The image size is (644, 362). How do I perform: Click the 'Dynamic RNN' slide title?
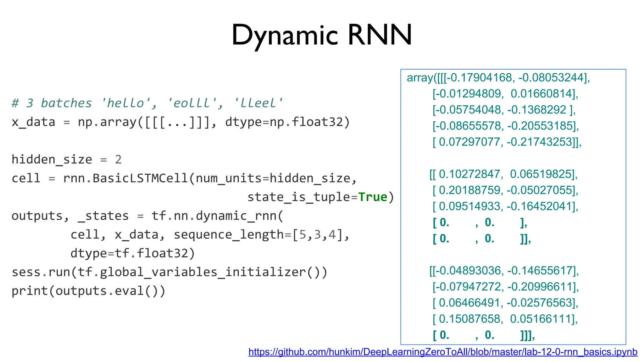click(x=321, y=35)
